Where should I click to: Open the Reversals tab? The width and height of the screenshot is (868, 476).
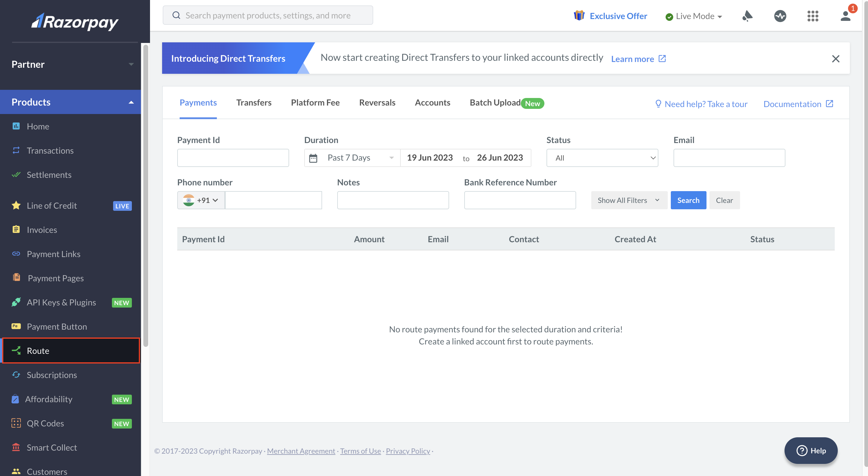click(x=377, y=103)
